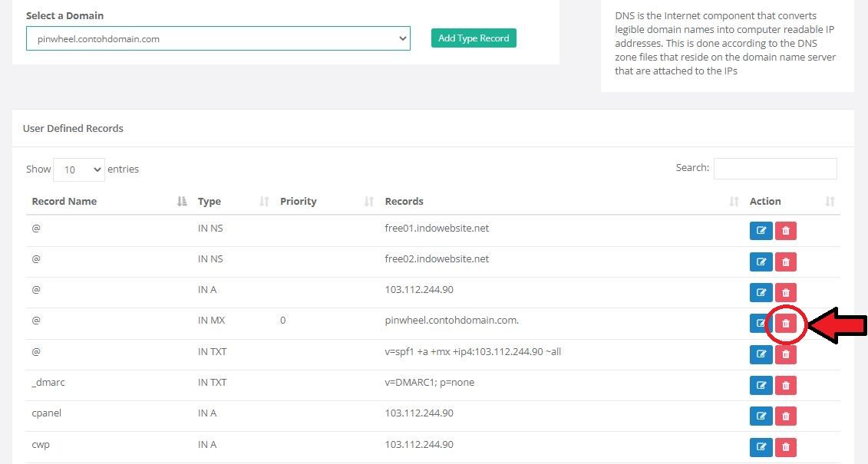Sort table by Action column

[x=765, y=201]
